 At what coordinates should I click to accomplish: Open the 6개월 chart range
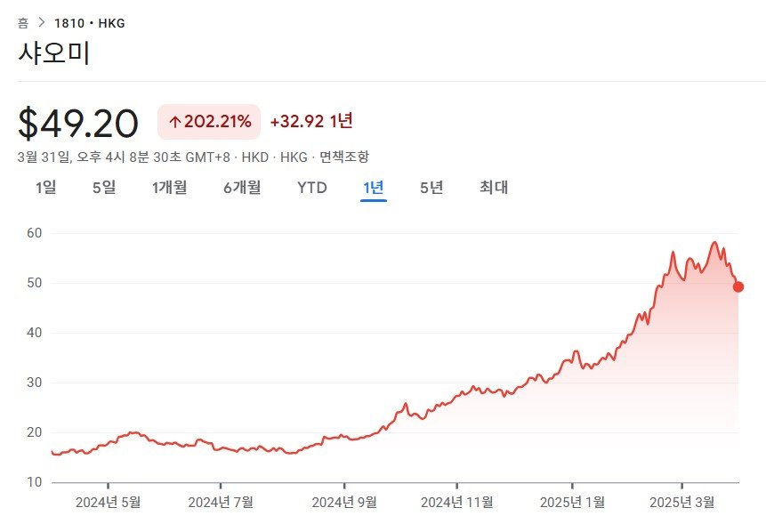click(x=242, y=188)
